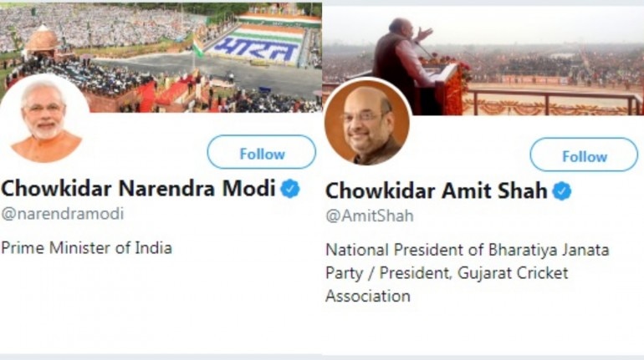Open the Chowkidar Amit Shah display name
Viewport: 644px width, 360px height.
pyautogui.click(x=436, y=191)
